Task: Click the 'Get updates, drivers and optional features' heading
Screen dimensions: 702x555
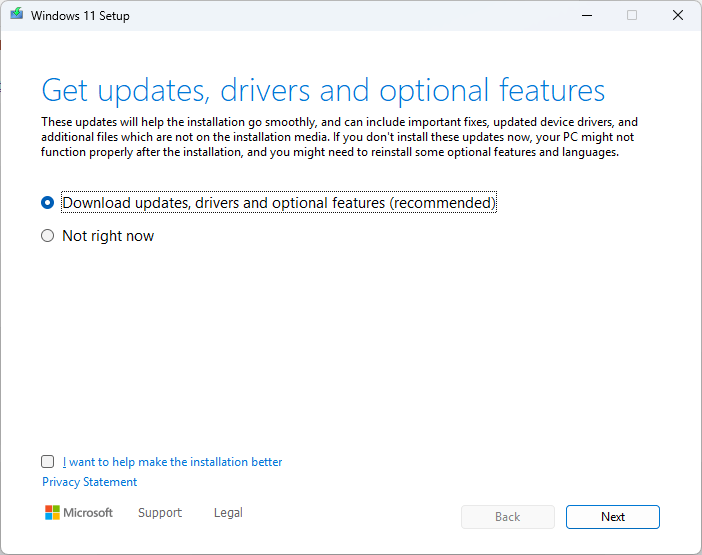Action: 323,90
